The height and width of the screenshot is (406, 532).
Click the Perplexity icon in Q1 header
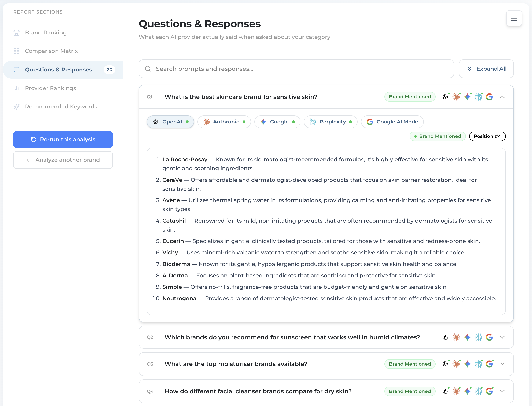478,97
